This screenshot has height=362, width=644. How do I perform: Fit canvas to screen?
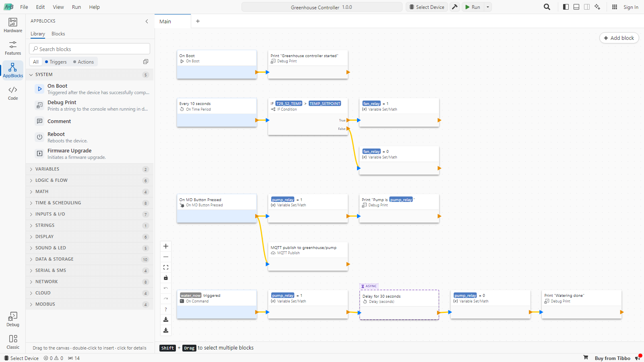pyautogui.click(x=166, y=267)
